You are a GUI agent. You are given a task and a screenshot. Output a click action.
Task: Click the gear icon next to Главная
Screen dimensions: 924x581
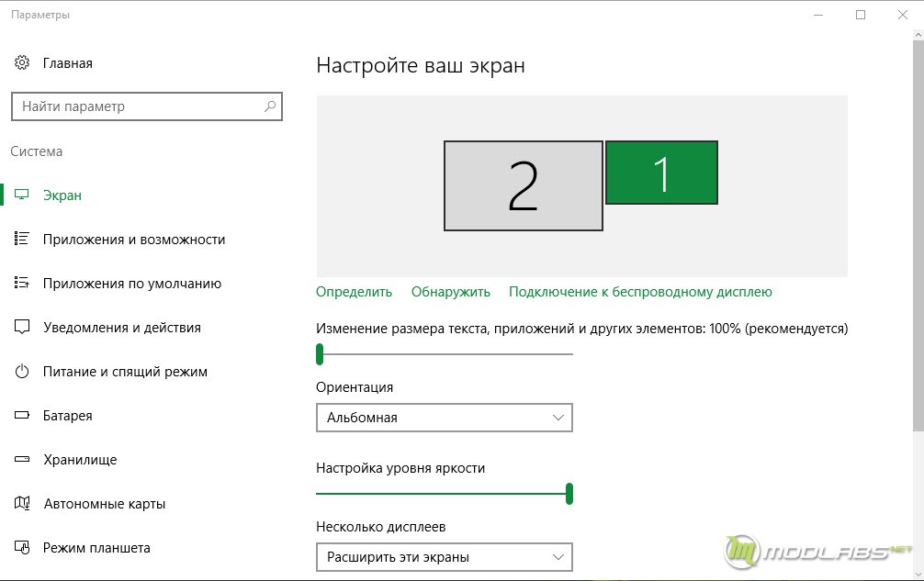pyautogui.click(x=22, y=62)
